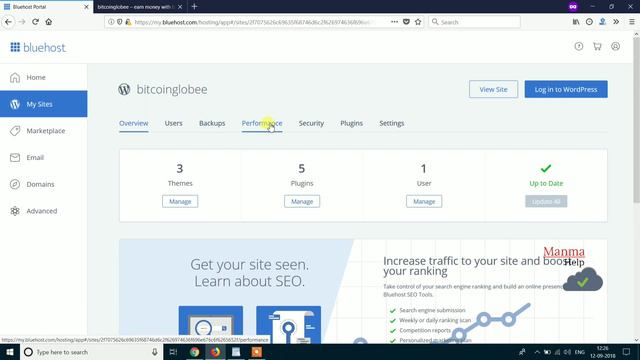
Task: Click Manage under User
Action: 424,201
